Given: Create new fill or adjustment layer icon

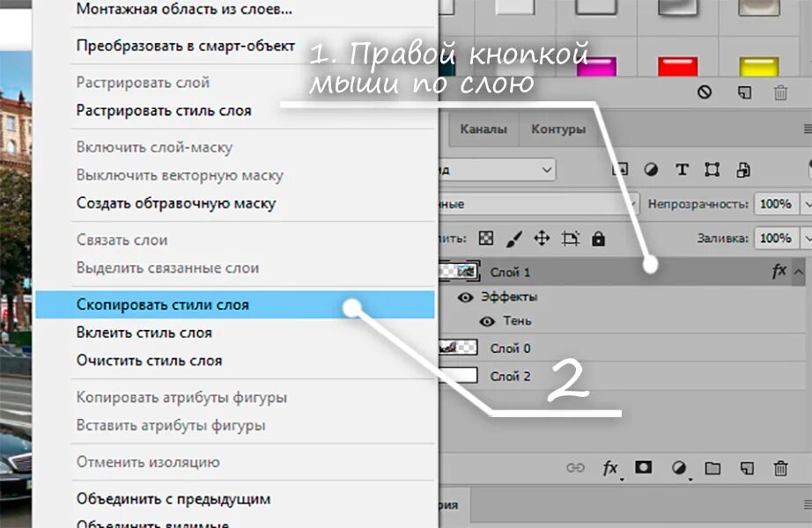Looking at the screenshot, I should [x=678, y=468].
